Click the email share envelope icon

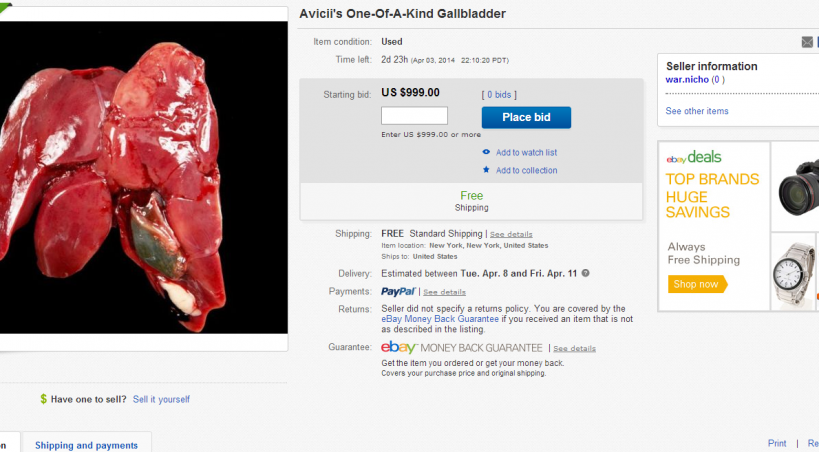[807, 42]
